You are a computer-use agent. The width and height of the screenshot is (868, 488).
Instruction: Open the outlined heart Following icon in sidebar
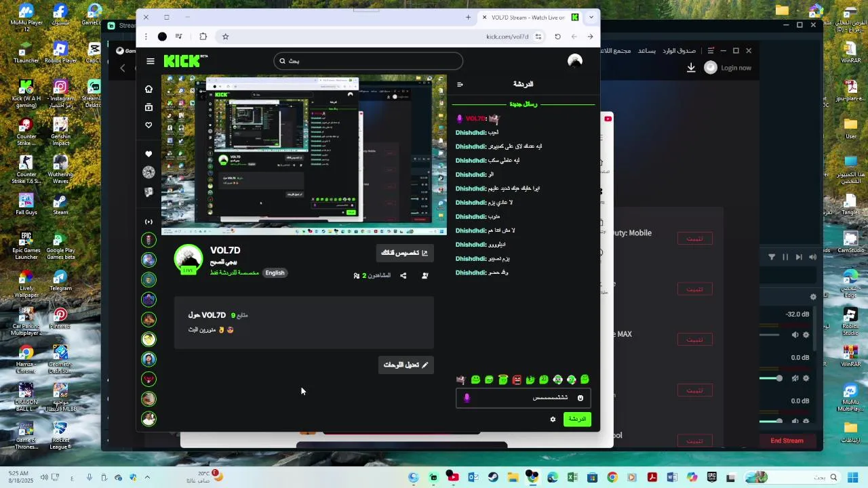pyautogui.click(x=149, y=125)
